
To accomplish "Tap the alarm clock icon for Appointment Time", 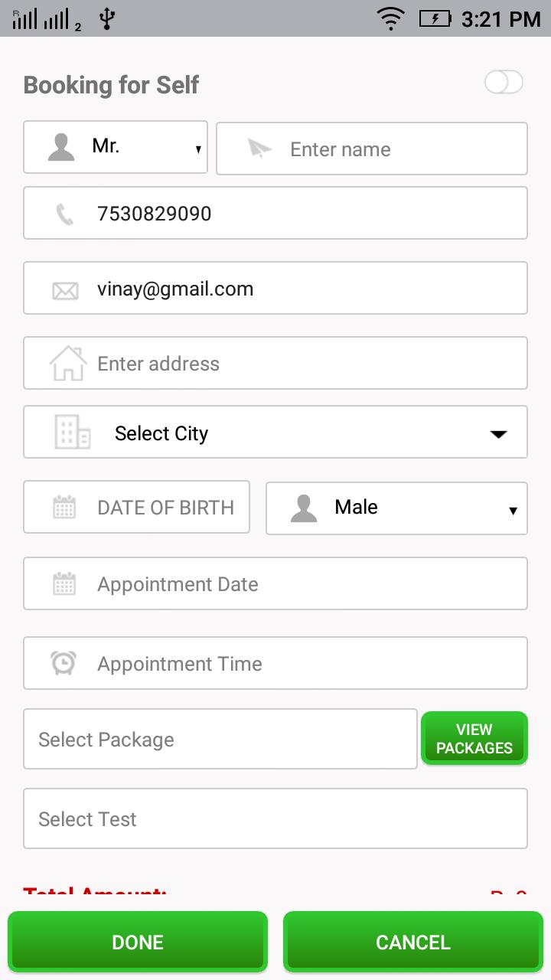I will 64,662.
